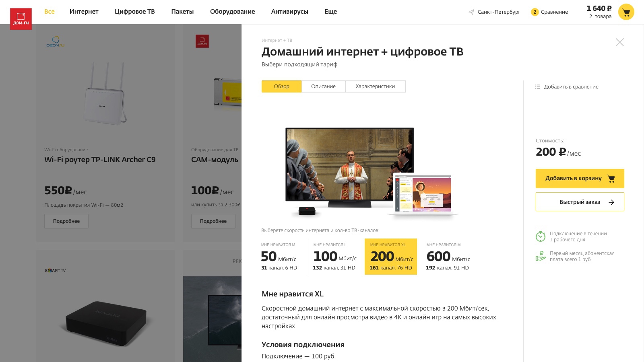Choose the 600 Мбит/с tariff option
This screenshot has width=644, height=362.
pyautogui.click(x=448, y=257)
